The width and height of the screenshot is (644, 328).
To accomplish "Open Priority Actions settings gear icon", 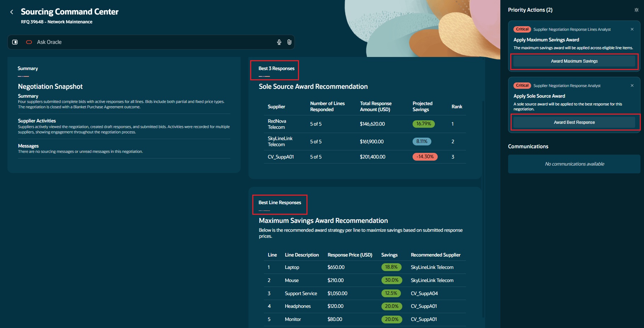I will tap(637, 10).
